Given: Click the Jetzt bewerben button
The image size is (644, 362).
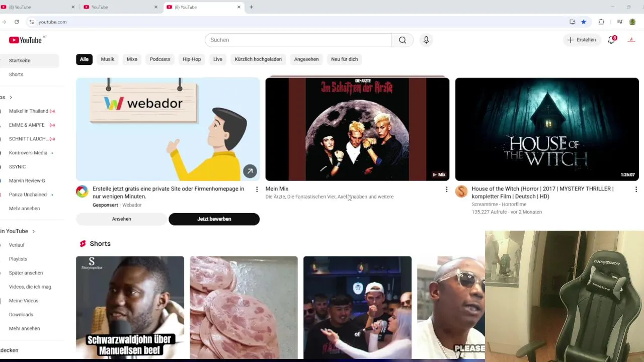Looking at the screenshot, I should (214, 219).
